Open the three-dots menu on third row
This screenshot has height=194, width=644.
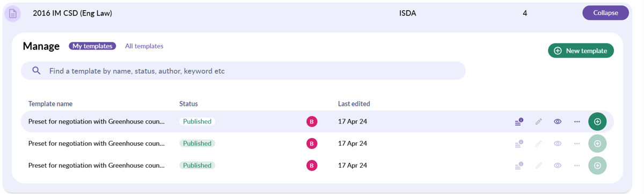577,166
